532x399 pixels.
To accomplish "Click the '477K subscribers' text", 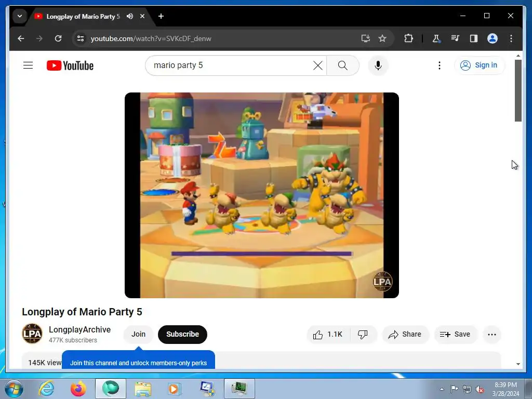I will pyautogui.click(x=73, y=340).
